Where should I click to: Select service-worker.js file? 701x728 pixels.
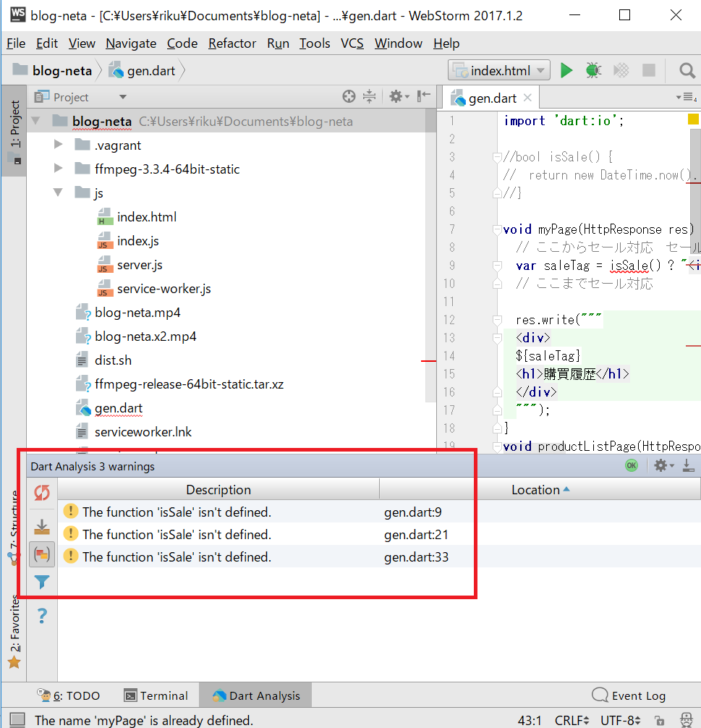point(154,288)
